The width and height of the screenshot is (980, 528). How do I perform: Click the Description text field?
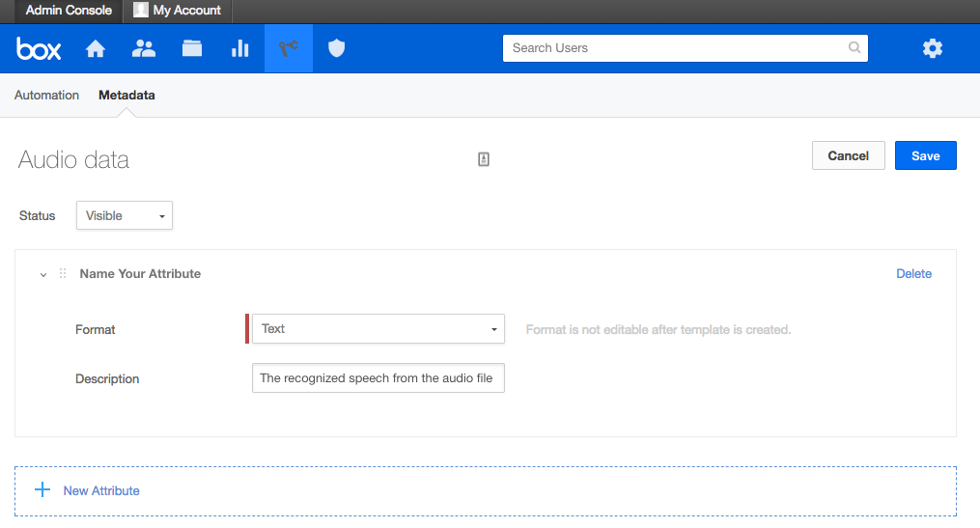pos(378,378)
